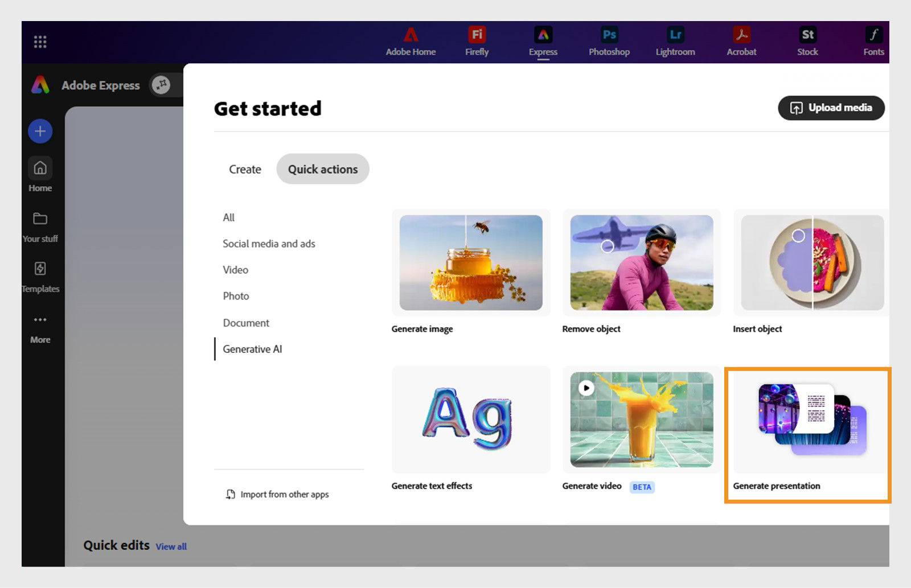Filter quick actions by Document
911x588 pixels.
click(x=246, y=323)
